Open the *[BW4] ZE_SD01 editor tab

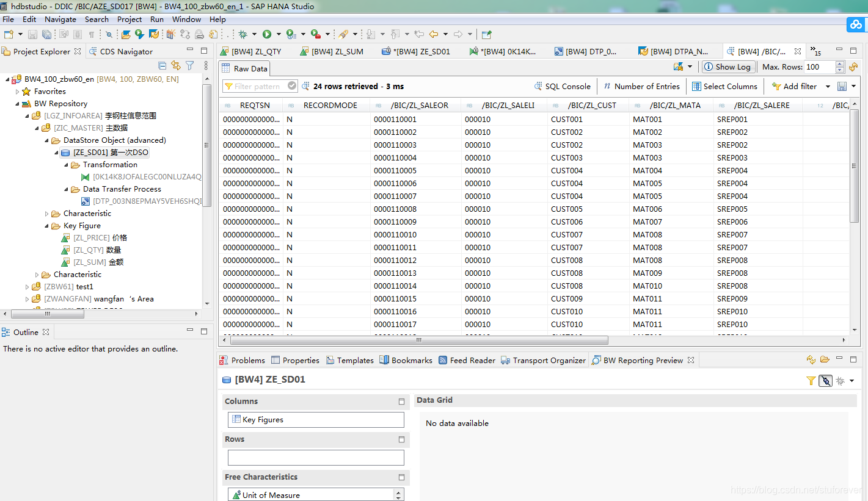(416, 51)
